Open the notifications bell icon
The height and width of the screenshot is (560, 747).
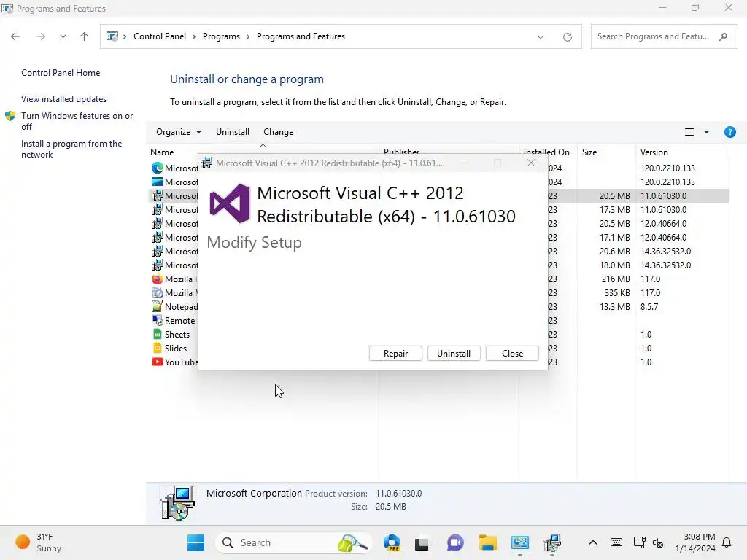click(727, 542)
